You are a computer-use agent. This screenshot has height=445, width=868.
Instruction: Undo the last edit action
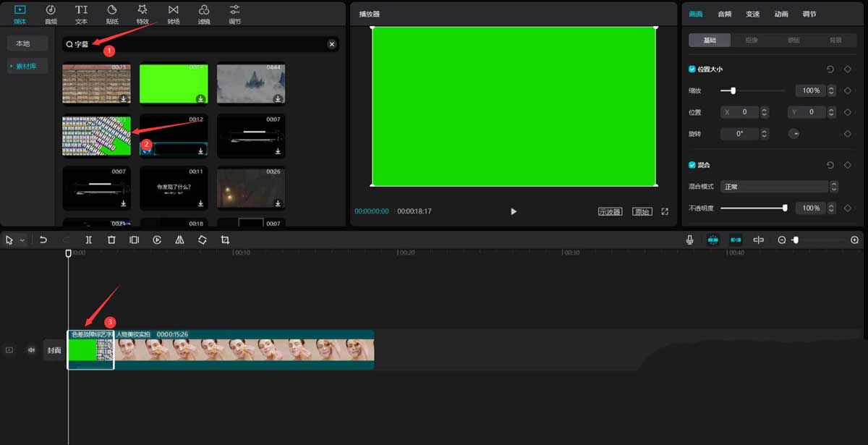click(x=43, y=240)
